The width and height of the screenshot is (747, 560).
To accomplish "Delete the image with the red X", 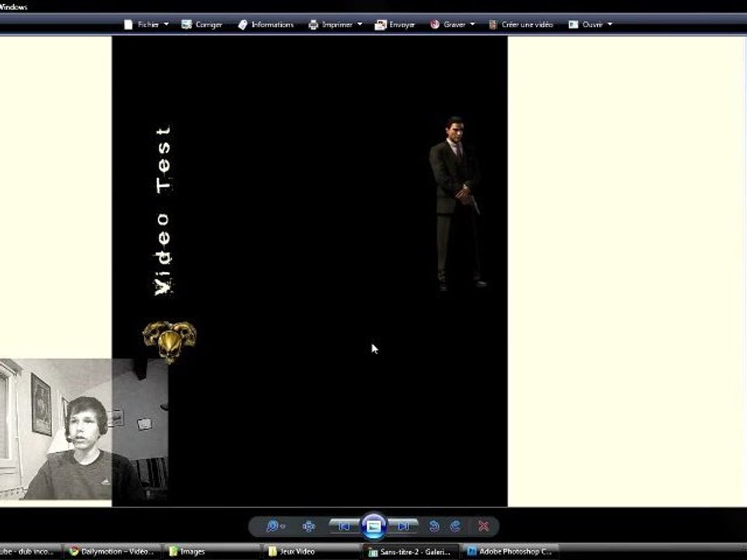I will click(x=483, y=527).
